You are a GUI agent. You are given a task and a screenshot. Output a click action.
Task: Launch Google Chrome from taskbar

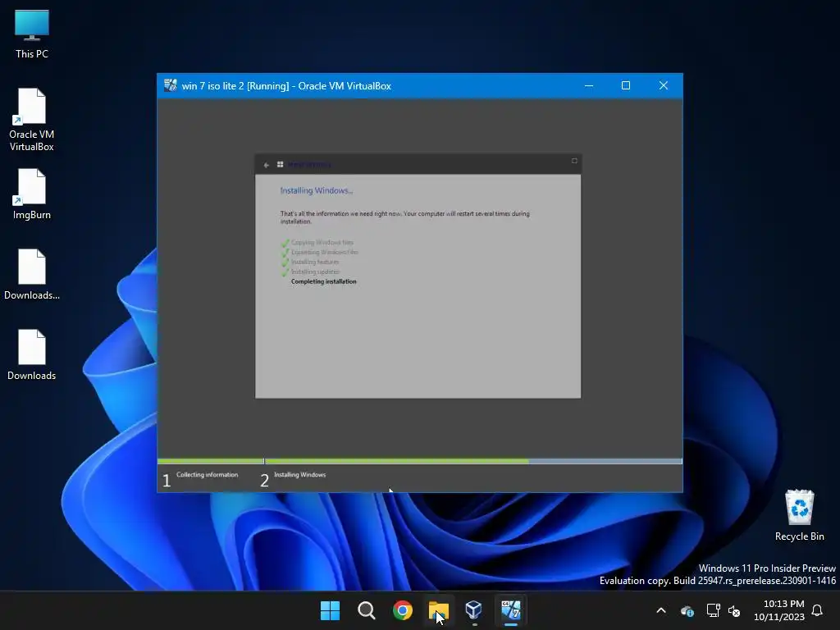402,610
